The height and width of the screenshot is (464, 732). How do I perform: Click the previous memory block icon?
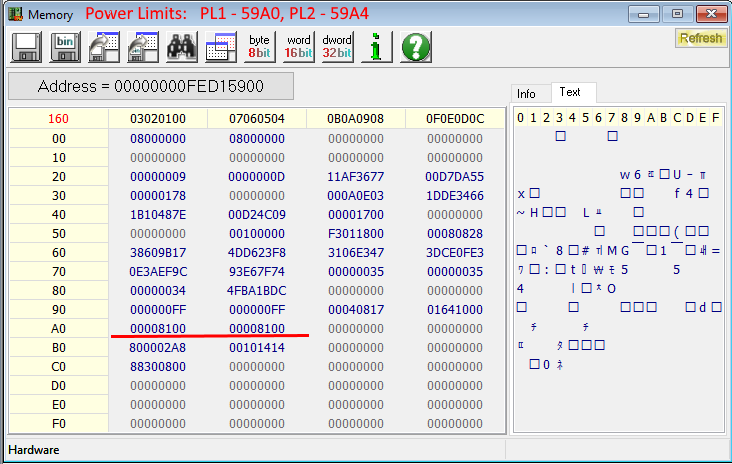(104, 47)
